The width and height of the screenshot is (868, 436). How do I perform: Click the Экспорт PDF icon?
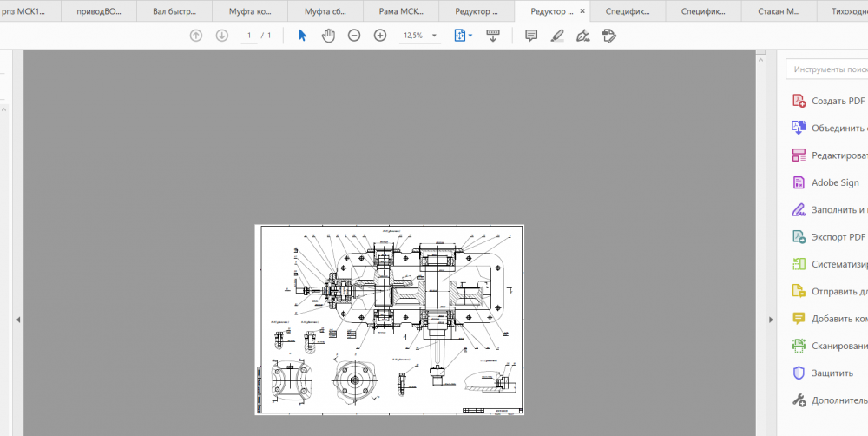pos(799,237)
